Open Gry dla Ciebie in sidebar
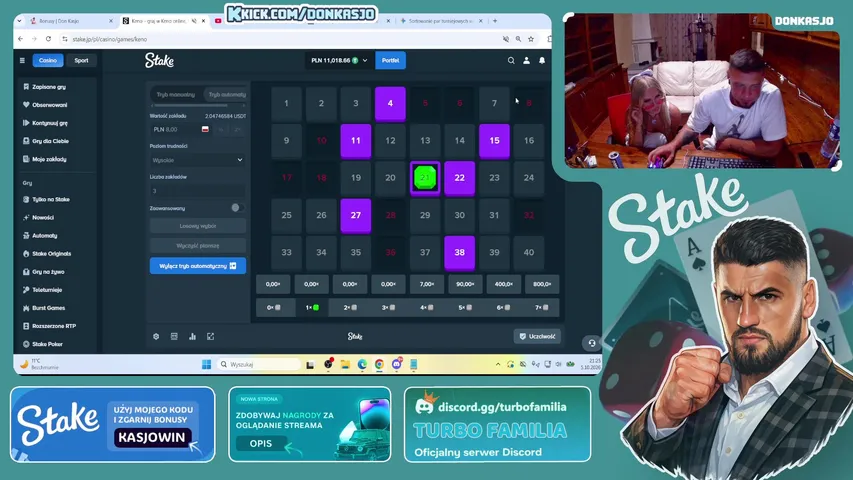The height and width of the screenshot is (480, 853). 50,141
